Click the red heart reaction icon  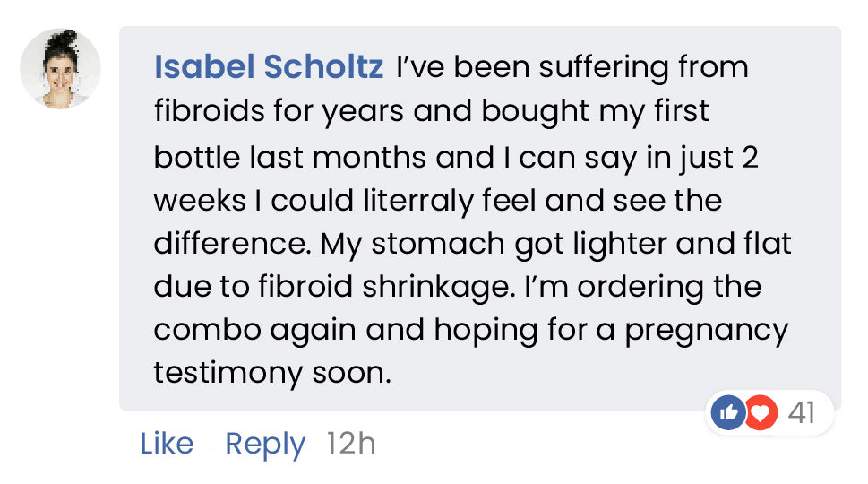[x=761, y=413]
